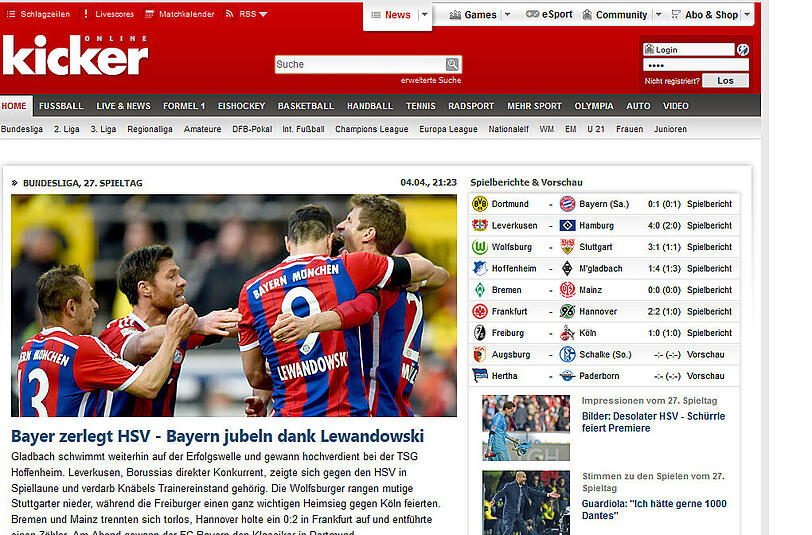Select the News tab
This screenshot has height=535, width=812.
coord(392,15)
